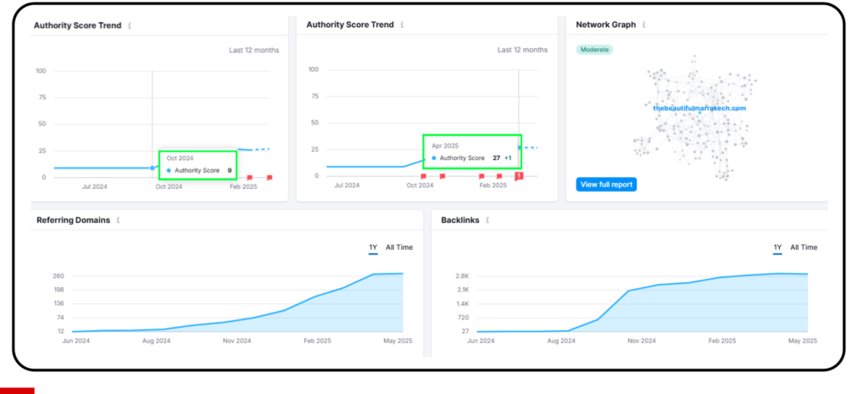
Task: Click Last 12 months label in second trend panel
Action: tap(522, 50)
